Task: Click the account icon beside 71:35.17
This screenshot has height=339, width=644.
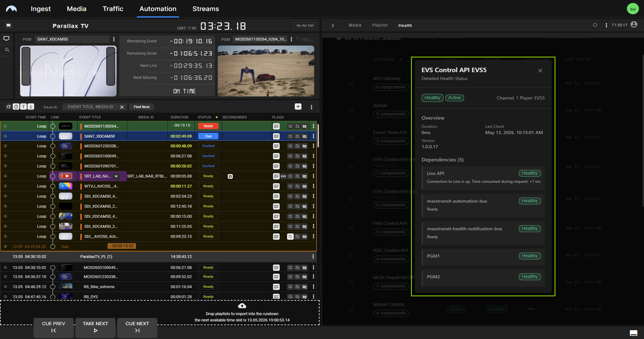Action: [634, 25]
